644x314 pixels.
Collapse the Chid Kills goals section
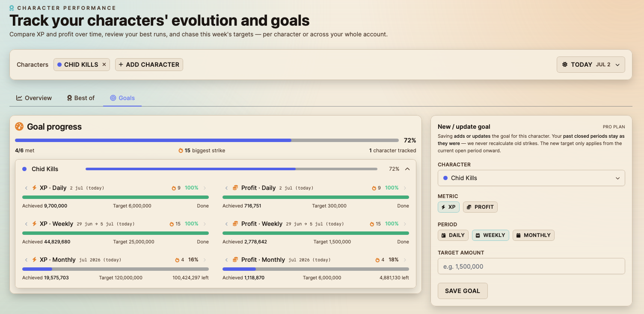[407, 169]
